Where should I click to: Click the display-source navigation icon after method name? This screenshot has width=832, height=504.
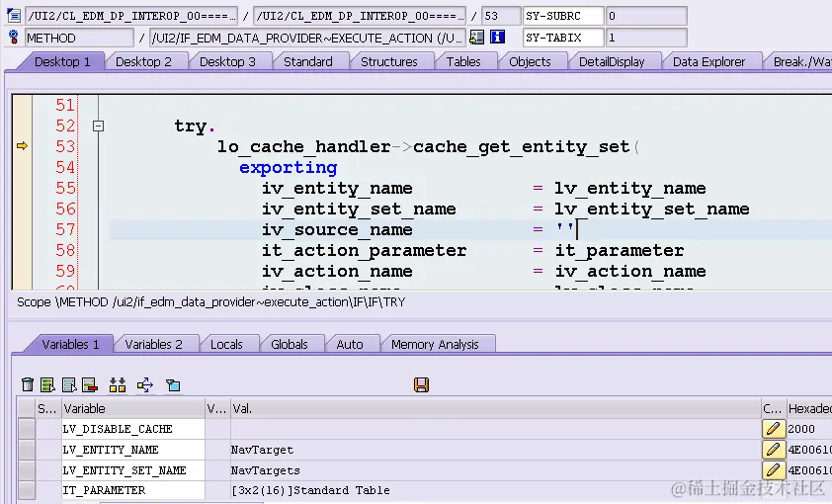pos(476,38)
